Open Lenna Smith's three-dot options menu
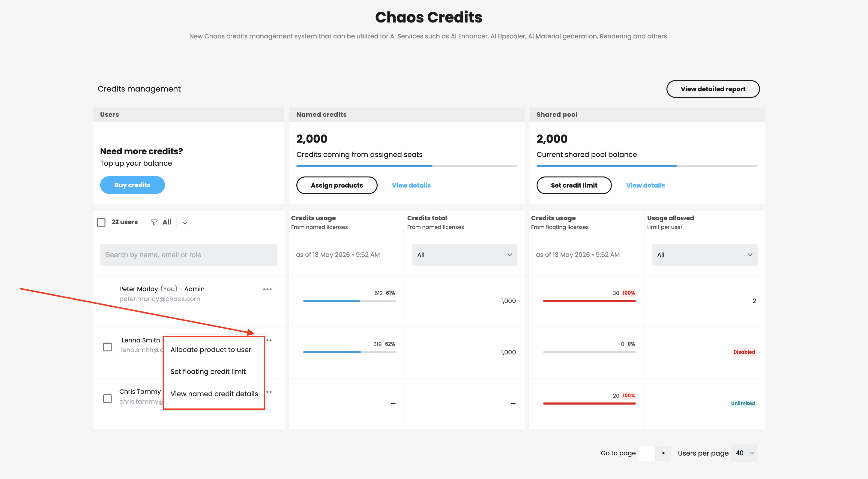Viewport: 868px width, 479px height. coord(269,340)
